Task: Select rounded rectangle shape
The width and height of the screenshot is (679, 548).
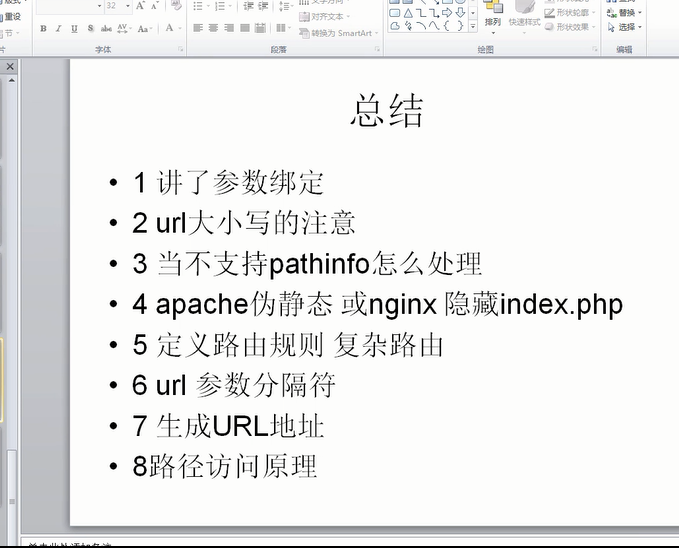Action: point(394,13)
